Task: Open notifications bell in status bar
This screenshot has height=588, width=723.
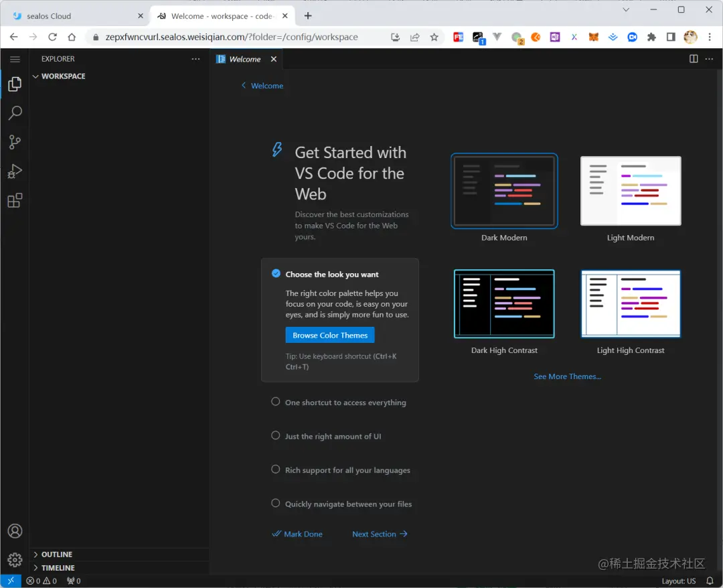Action: point(710,581)
